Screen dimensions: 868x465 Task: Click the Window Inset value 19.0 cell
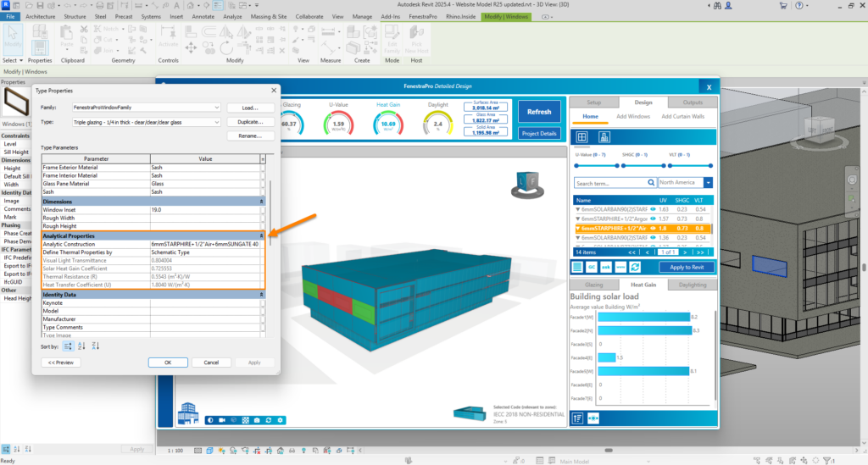click(205, 210)
